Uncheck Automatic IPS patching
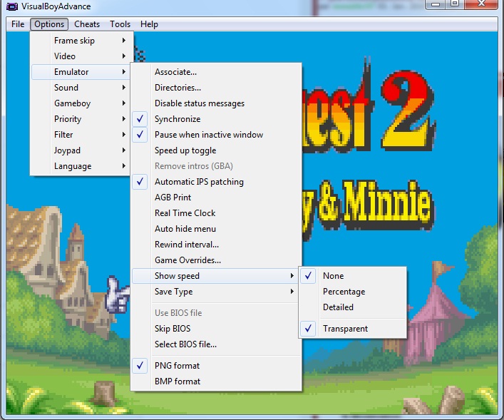 [216, 182]
